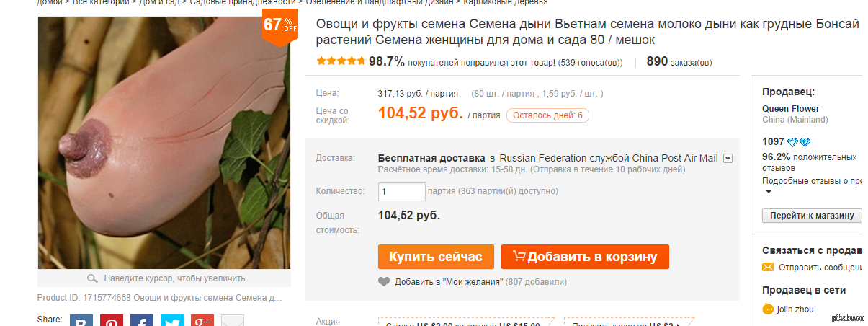This screenshot has width=868, height=326.
Task: Click the Купить сейчас button
Action: click(x=436, y=257)
